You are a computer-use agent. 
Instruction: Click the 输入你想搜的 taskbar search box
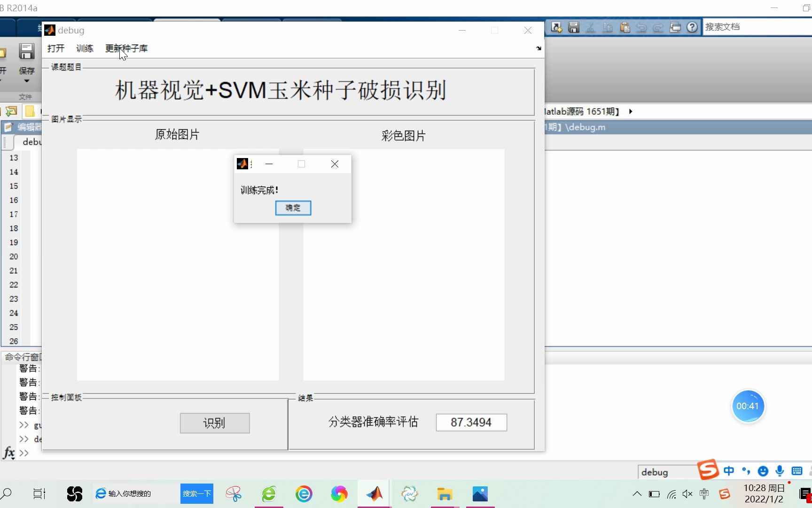tap(137, 493)
